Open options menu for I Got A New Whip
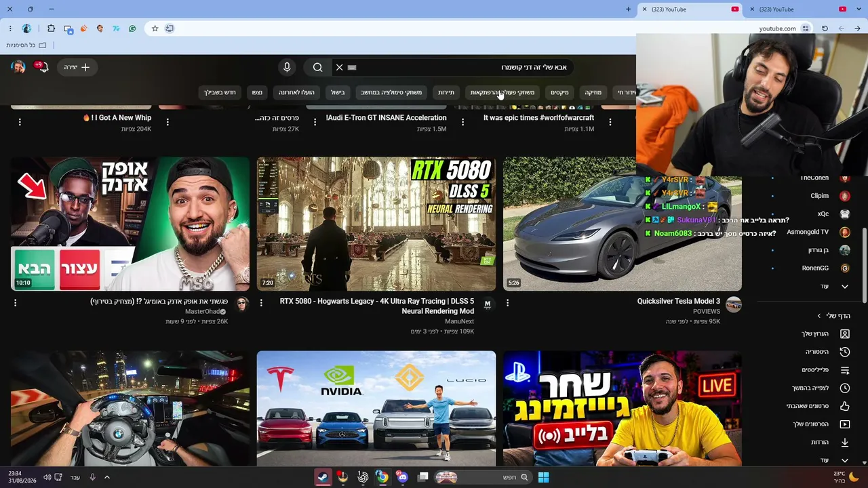This screenshot has width=868, height=488. click(x=20, y=122)
